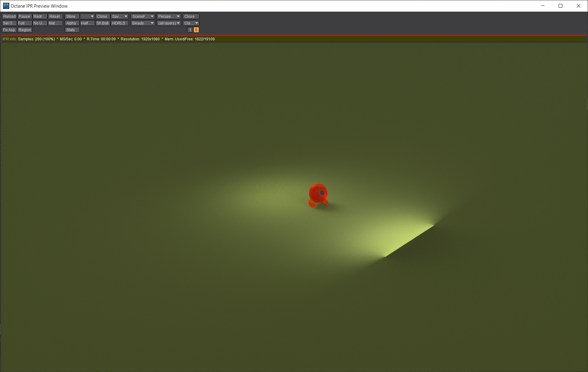Select buffer slot 1
This screenshot has height=372, width=588.
coord(190,30)
